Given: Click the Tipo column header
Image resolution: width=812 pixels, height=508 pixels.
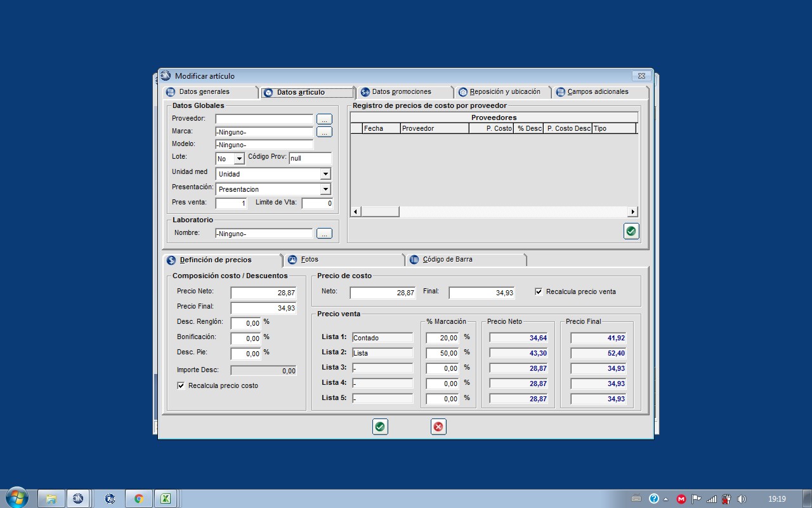Looking at the screenshot, I should coord(614,128).
